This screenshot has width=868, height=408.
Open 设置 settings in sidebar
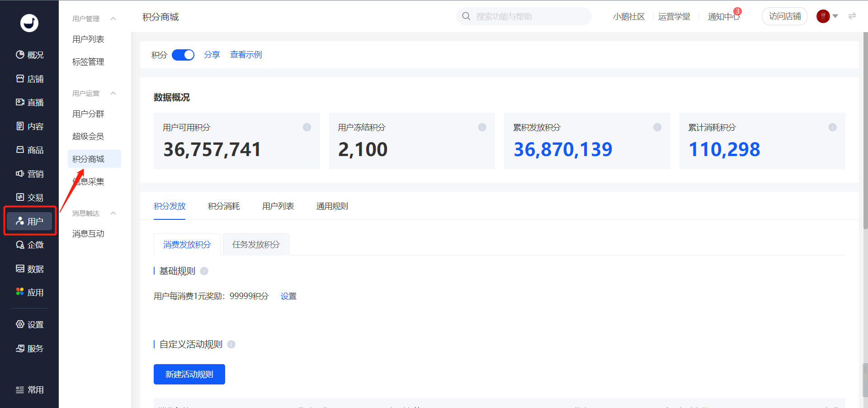coord(29,324)
